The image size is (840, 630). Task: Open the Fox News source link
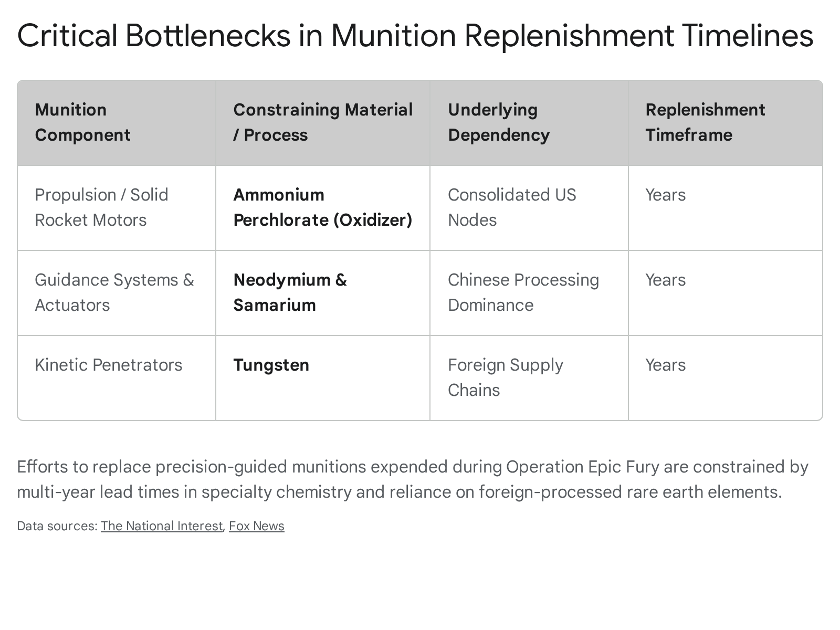pos(256,526)
